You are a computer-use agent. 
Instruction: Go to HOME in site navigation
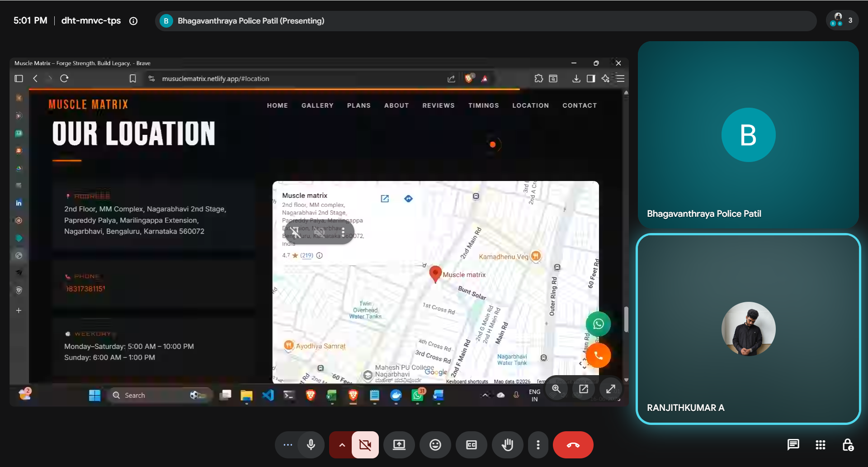click(277, 105)
